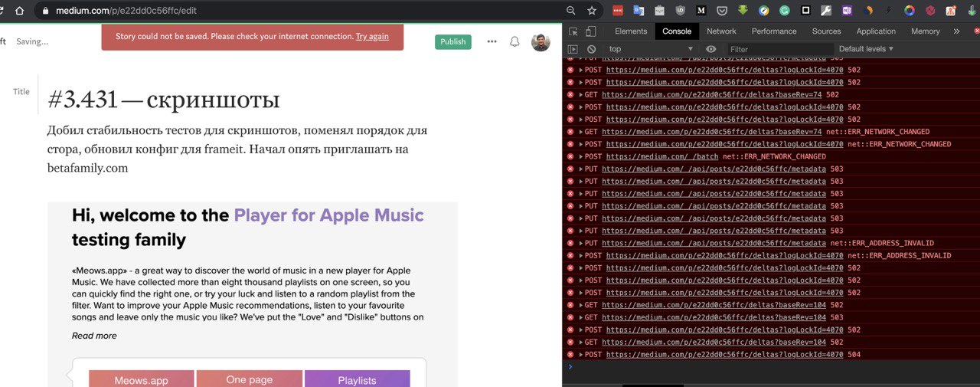Go to the Application tab

pyautogui.click(x=876, y=31)
